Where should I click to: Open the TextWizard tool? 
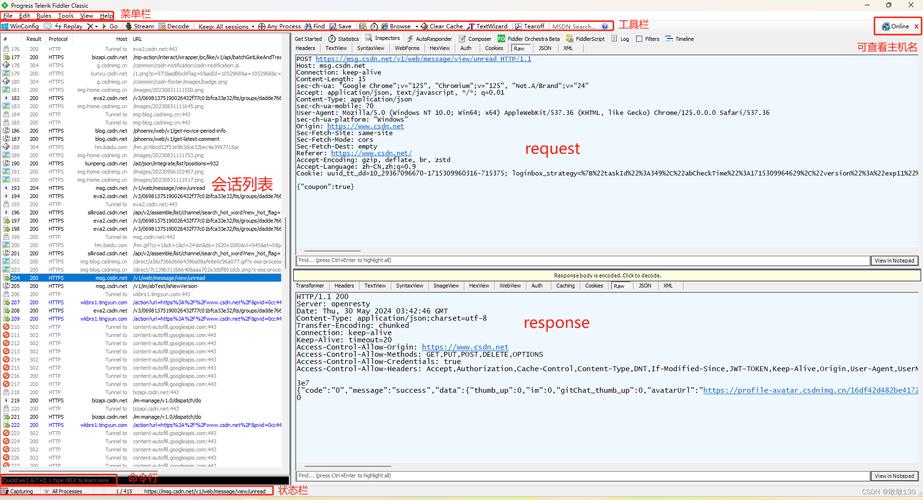click(487, 27)
